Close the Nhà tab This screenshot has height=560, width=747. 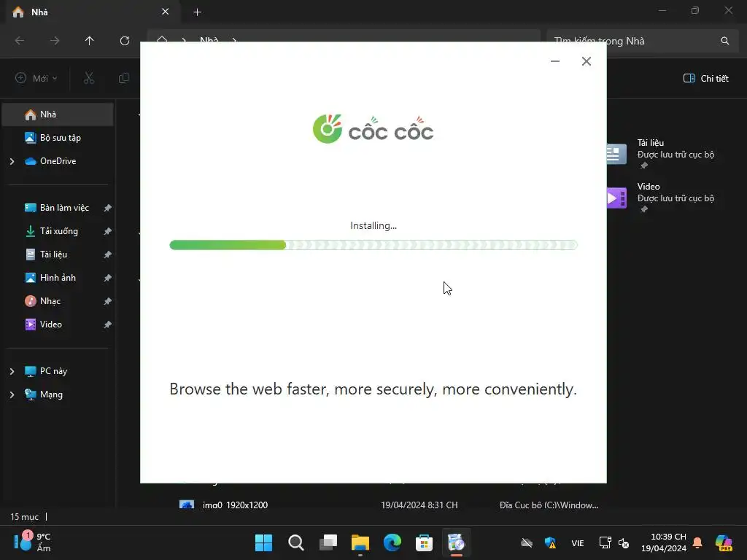[166, 12]
